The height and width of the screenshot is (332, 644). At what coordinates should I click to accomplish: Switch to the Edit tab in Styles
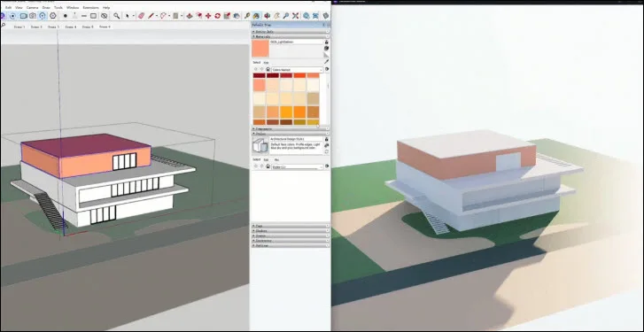pyautogui.click(x=266, y=159)
